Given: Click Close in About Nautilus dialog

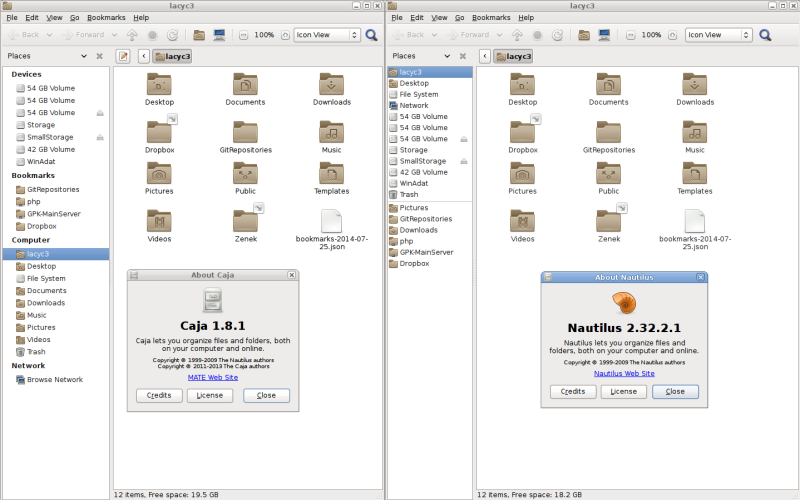Looking at the screenshot, I should click(x=675, y=391).
